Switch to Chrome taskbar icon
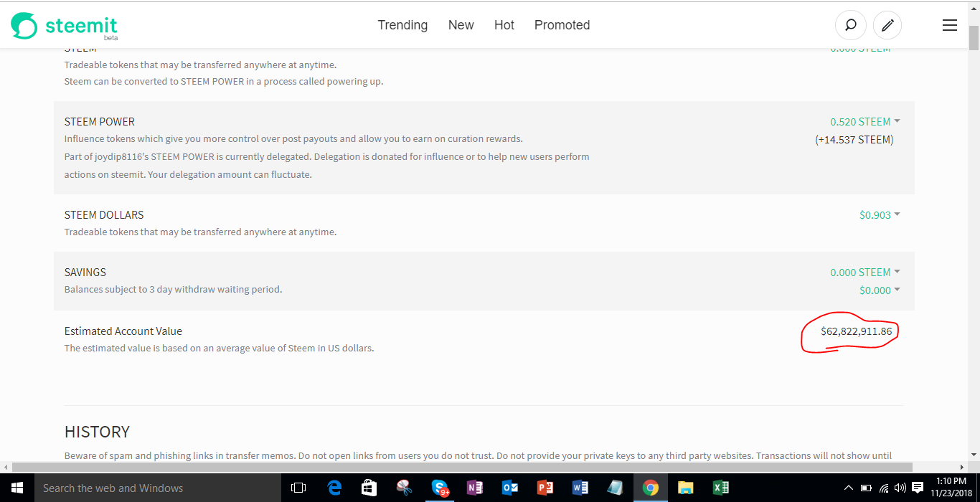980x502 pixels. (x=651, y=488)
